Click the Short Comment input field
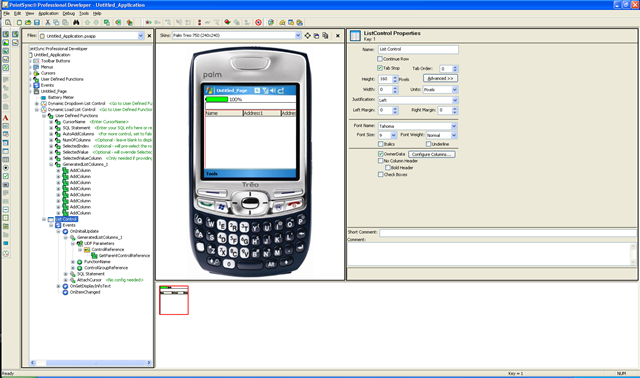 pos(507,233)
